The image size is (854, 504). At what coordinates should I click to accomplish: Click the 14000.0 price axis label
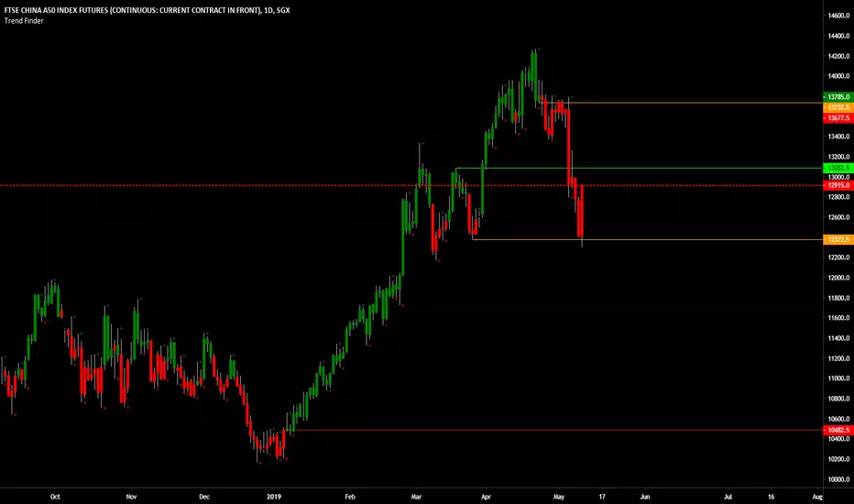(x=839, y=76)
